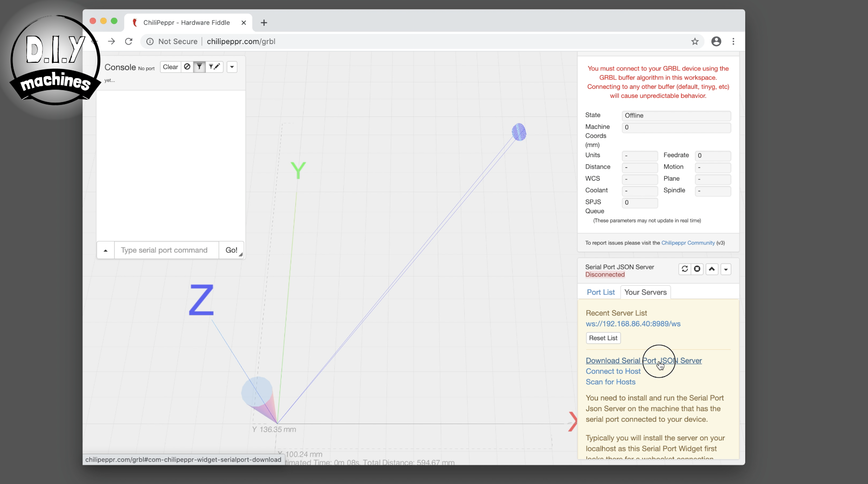The height and width of the screenshot is (484, 868).
Task: Toggle the console filter funnel button
Action: (x=199, y=67)
